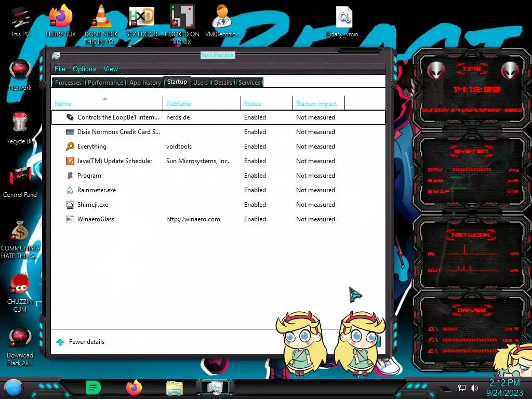Click the Java Update Scheduler icon
Image resolution: width=532 pixels, height=399 pixels.
pos(70,161)
